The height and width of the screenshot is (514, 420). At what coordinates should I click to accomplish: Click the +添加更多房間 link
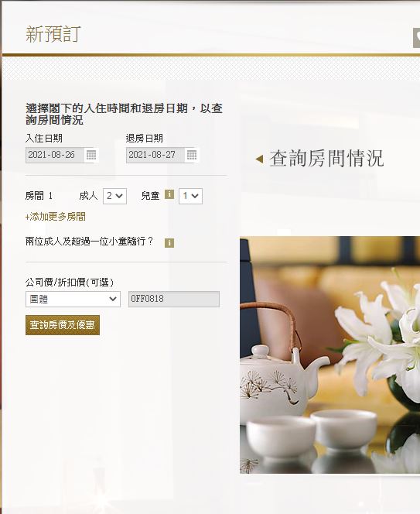point(56,217)
